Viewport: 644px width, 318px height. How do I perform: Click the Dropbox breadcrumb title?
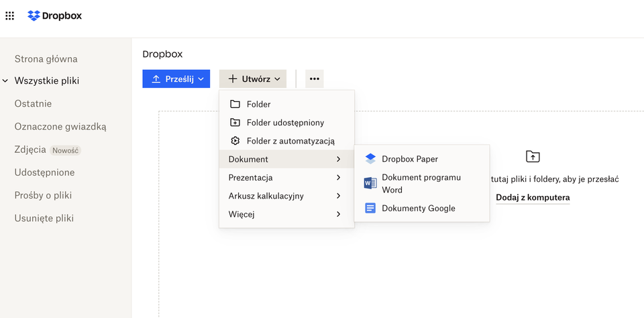[162, 54]
